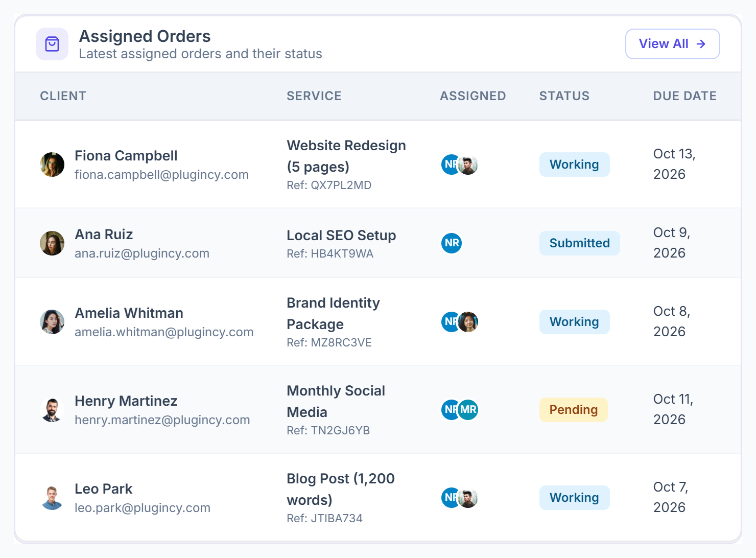756x558 pixels.
Task: Select the STATUS column header
Action: (x=564, y=96)
